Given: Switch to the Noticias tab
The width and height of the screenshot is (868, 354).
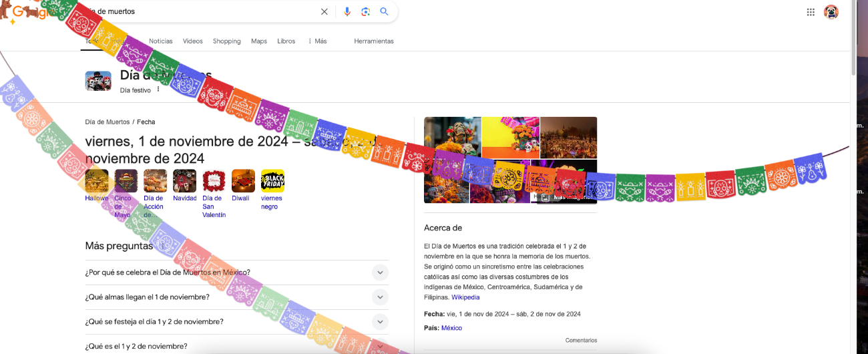Looking at the screenshot, I should coord(160,41).
